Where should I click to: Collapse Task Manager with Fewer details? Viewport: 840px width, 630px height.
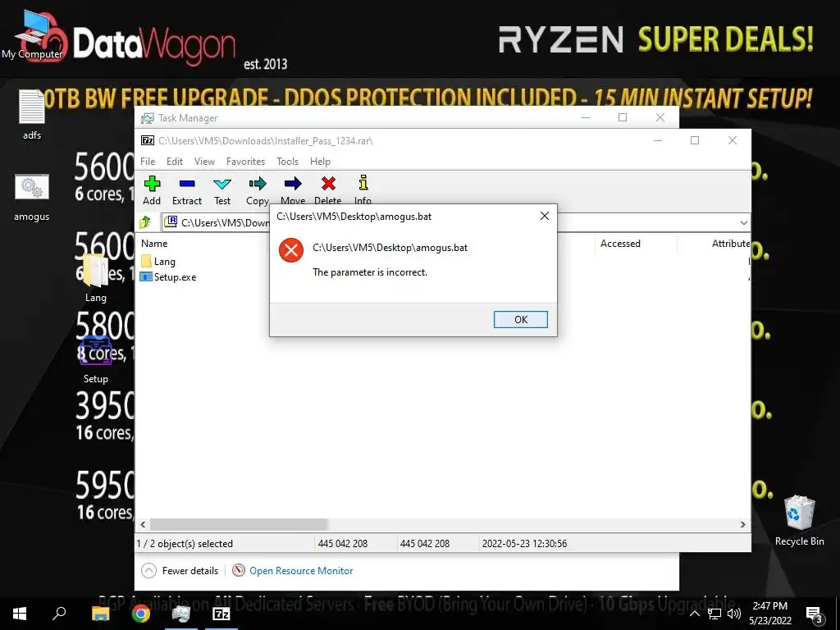coord(180,571)
